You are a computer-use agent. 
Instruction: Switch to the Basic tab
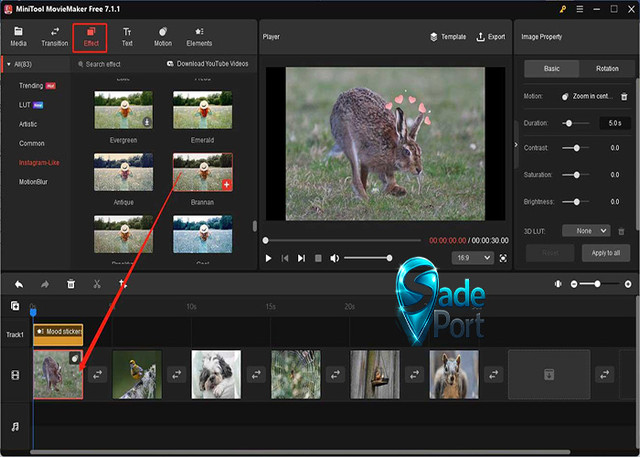tap(551, 69)
